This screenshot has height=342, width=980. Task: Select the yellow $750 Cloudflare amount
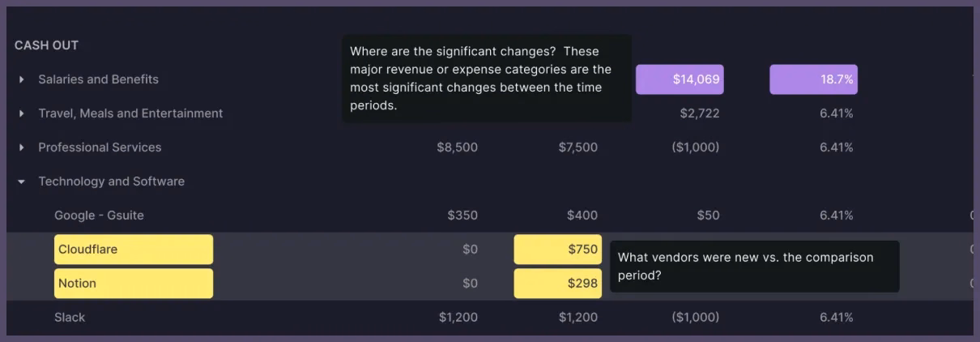(557, 250)
